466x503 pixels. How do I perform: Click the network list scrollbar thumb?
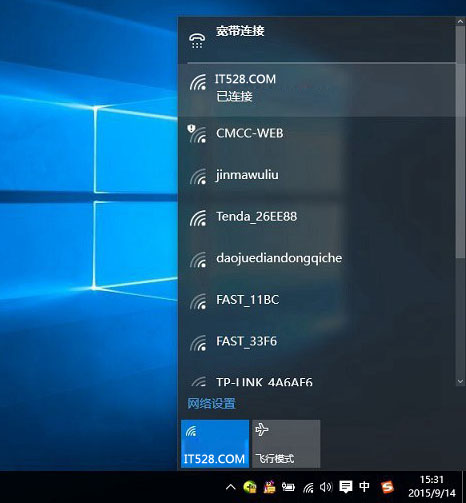[460, 142]
